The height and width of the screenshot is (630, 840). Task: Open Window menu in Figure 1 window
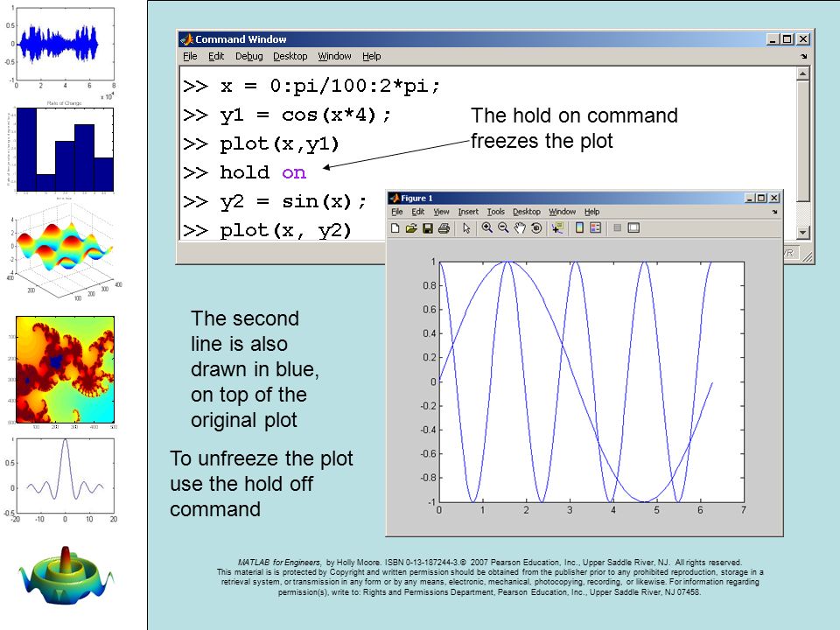click(x=562, y=212)
